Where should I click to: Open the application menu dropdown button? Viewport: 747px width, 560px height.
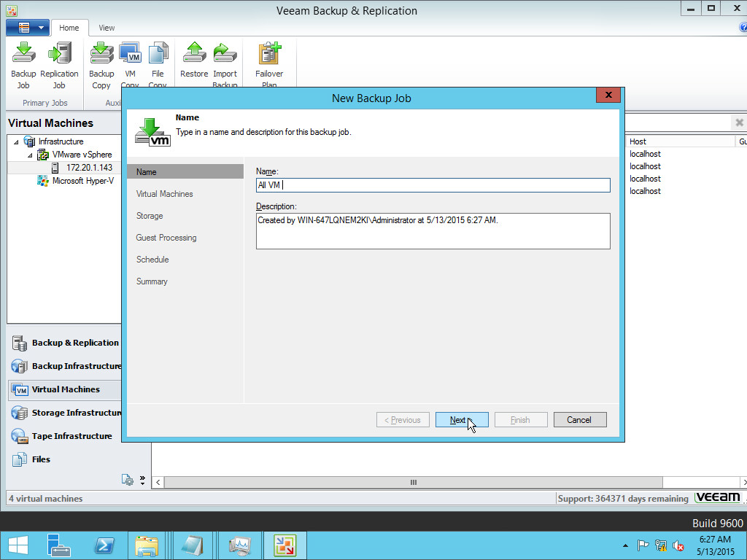coord(28,28)
